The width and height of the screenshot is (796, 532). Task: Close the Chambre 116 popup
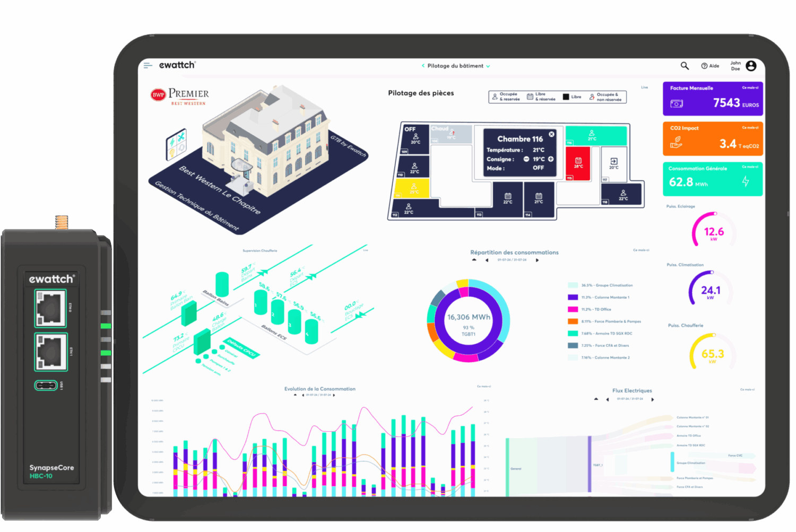[551, 134]
